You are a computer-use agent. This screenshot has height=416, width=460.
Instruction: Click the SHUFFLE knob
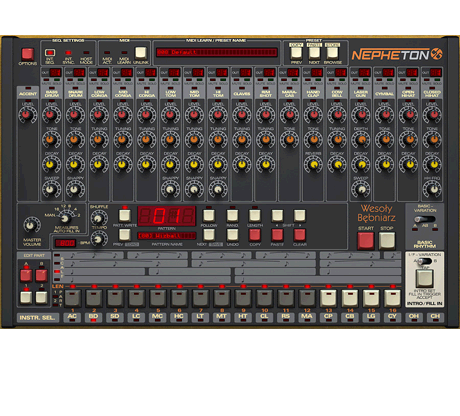pyautogui.click(x=98, y=218)
